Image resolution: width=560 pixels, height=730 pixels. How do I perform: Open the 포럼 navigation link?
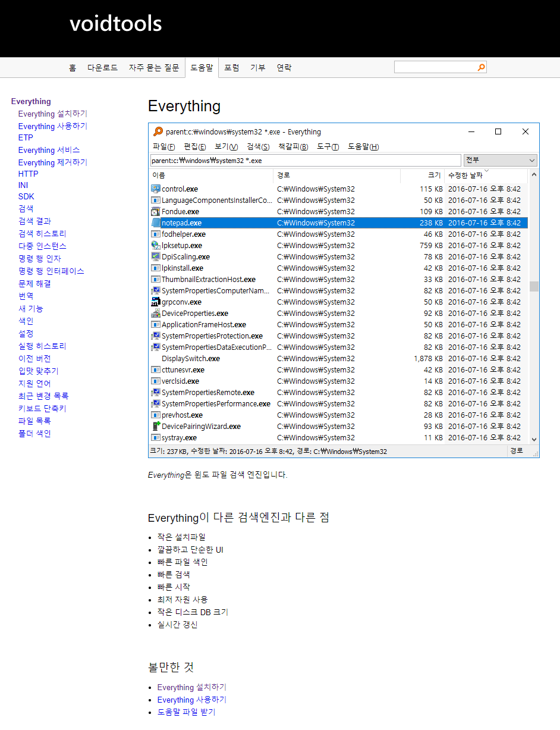tap(231, 68)
